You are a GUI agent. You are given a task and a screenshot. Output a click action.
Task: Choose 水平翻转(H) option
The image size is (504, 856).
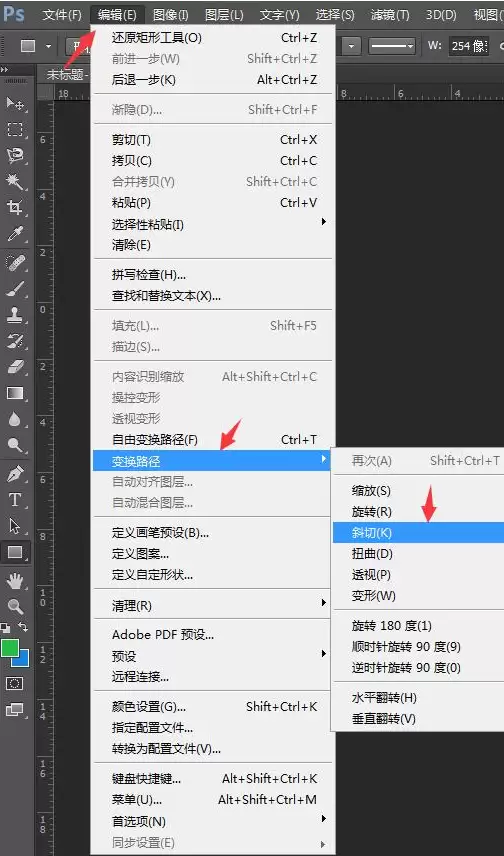tap(418, 697)
